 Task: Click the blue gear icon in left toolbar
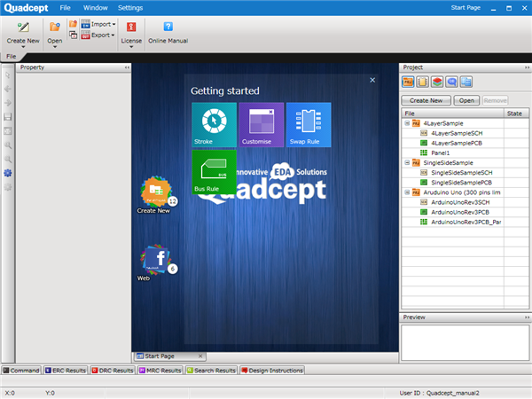click(x=8, y=173)
